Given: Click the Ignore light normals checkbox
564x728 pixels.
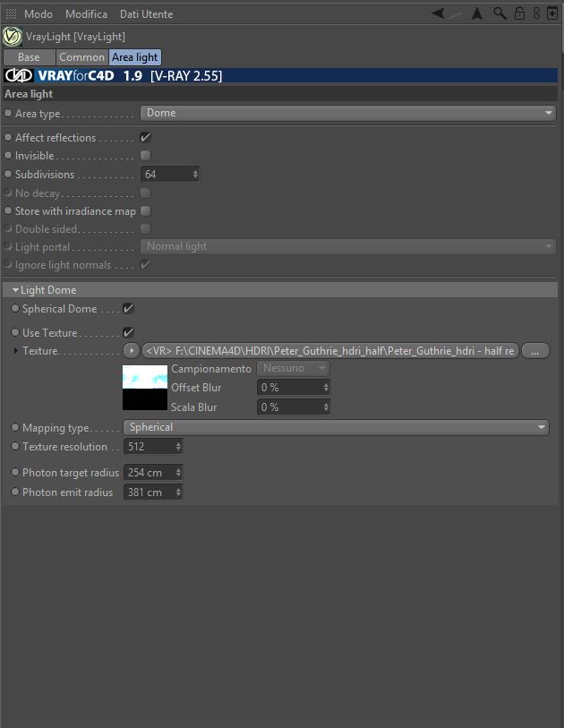Looking at the screenshot, I should click(x=145, y=265).
